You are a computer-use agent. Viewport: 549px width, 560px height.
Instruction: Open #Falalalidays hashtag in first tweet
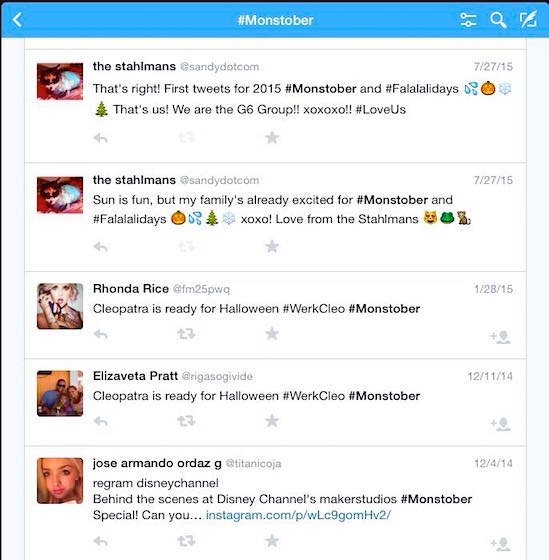[422, 89]
